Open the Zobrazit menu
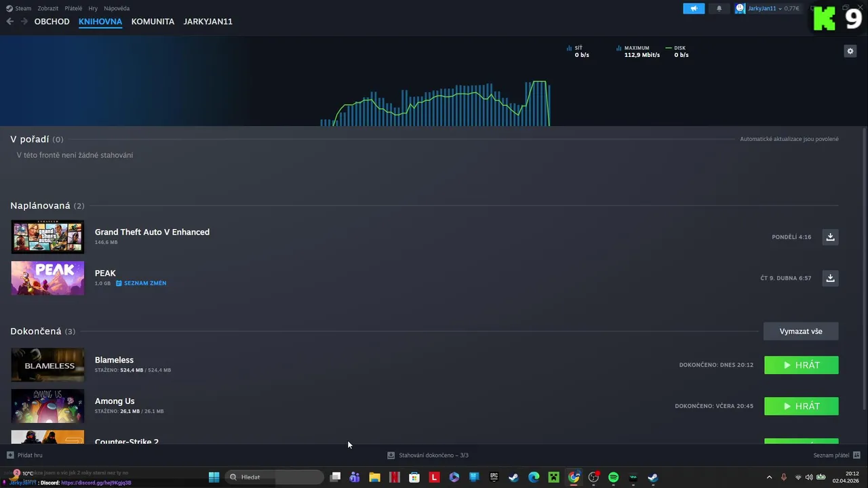This screenshot has height=488, width=868. [48, 9]
